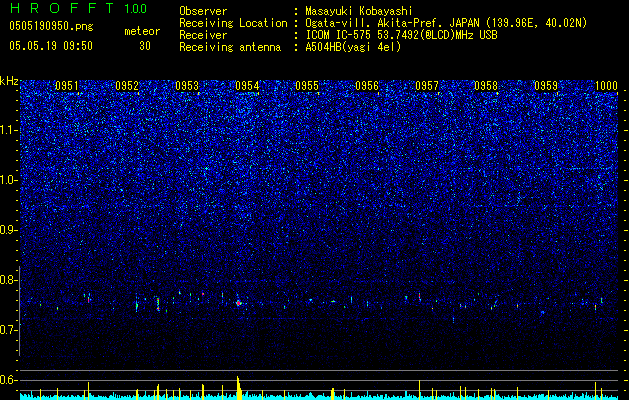629x400 pixels.
Task: Click the 0955 time marker
Action: tap(307, 86)
